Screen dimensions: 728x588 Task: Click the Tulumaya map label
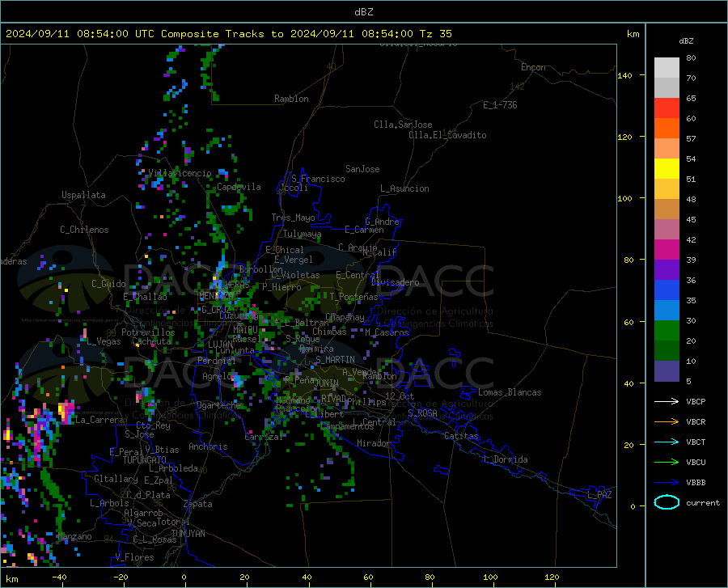point(302,234)
